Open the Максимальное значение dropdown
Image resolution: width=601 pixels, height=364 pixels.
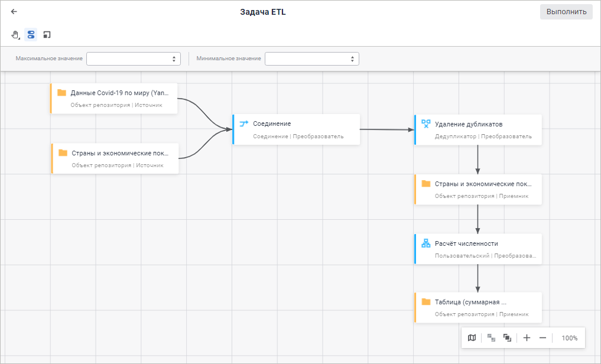133,58
